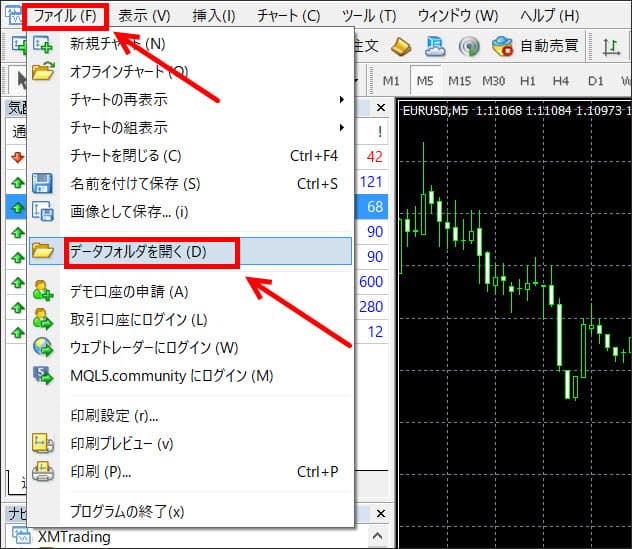632x549 pixels.
Task: Click the Offline Chart folder icon
Action: click(x=43, y=72)
